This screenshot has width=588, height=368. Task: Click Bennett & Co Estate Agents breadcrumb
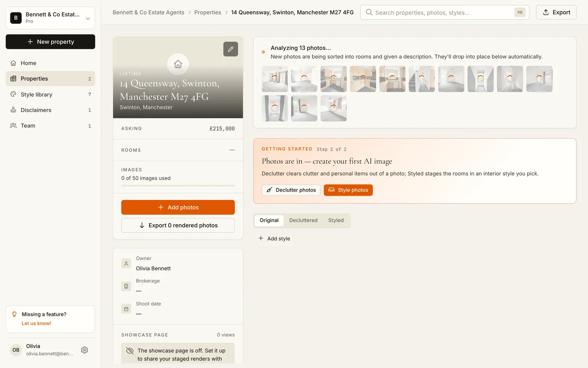point(148,12)
